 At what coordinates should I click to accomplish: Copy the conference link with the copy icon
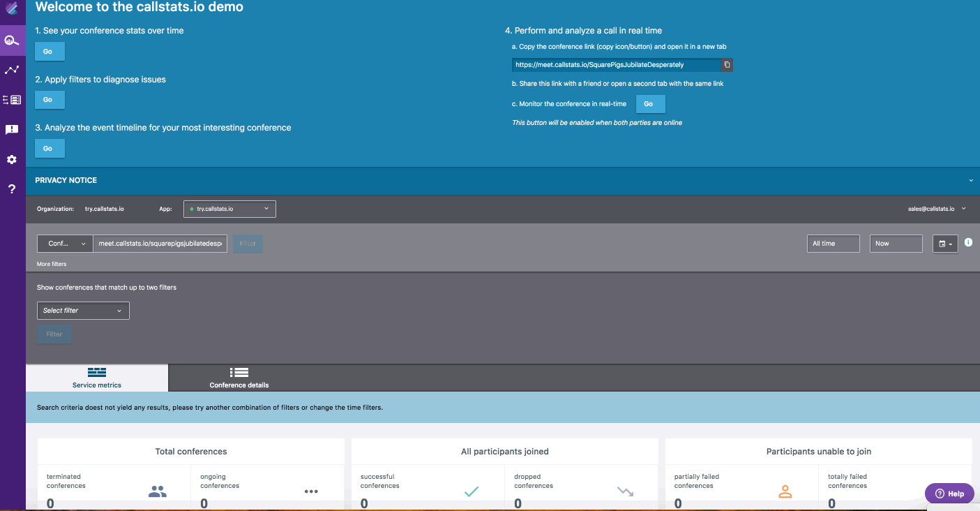[x=727, y=65]
